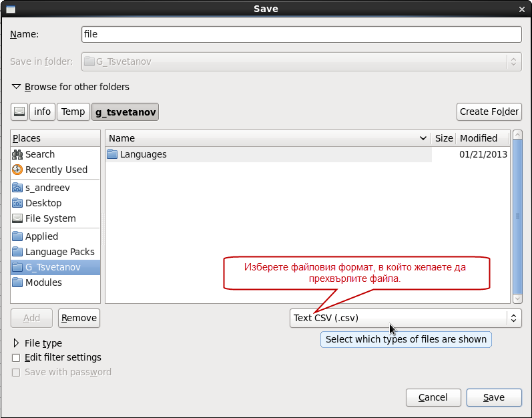This screenshot has height=418, width=532.
Task: Open Recently Used in Places sidebar
Action: 56,170
